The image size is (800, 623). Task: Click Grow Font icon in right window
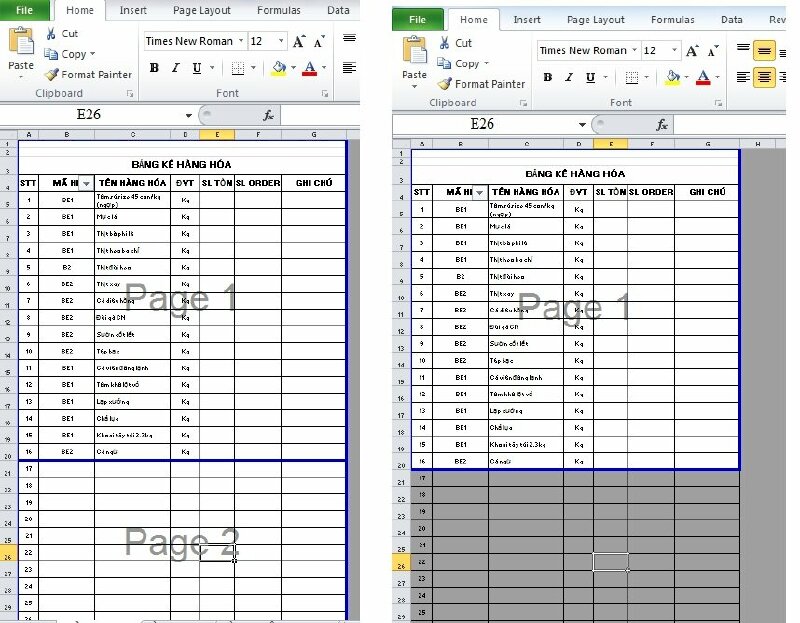(693, 51)
